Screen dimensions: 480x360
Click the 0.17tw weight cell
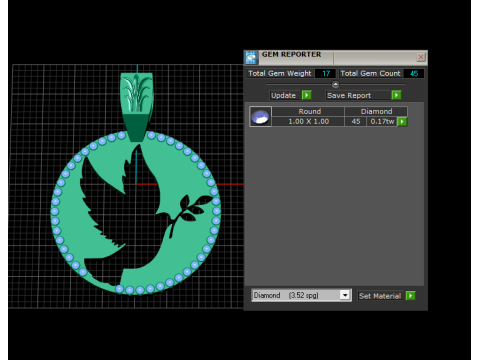(382, 122)
